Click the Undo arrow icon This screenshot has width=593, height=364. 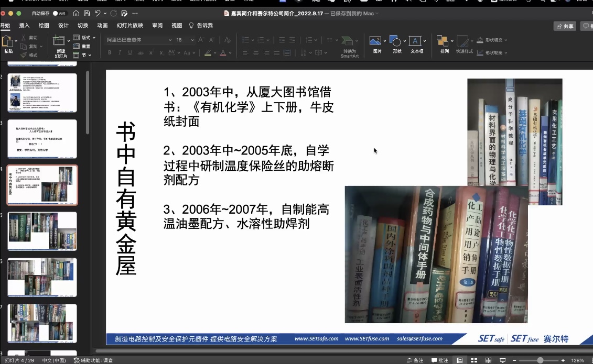pos(98,13)
